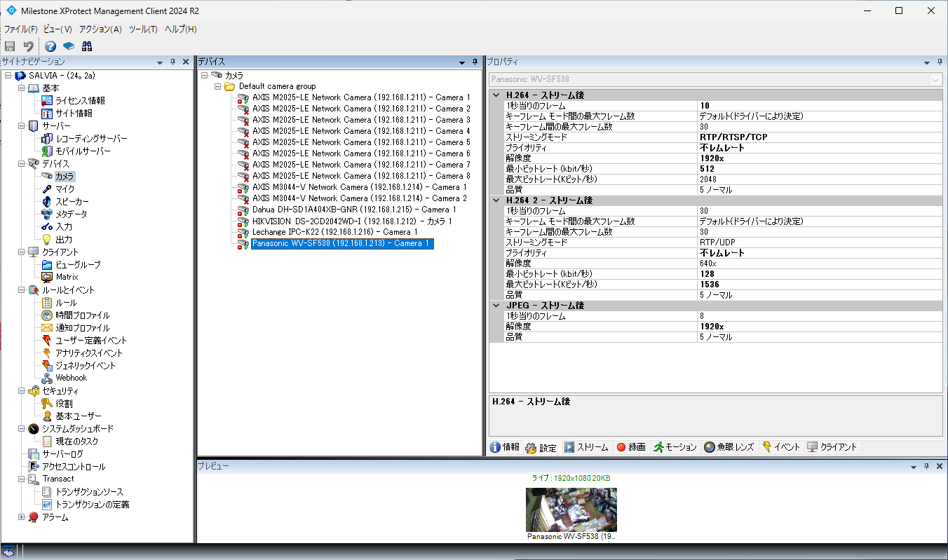Switch to 情報 tab
The height and width of the screenshot is (560, 948).
pos(505,447)
